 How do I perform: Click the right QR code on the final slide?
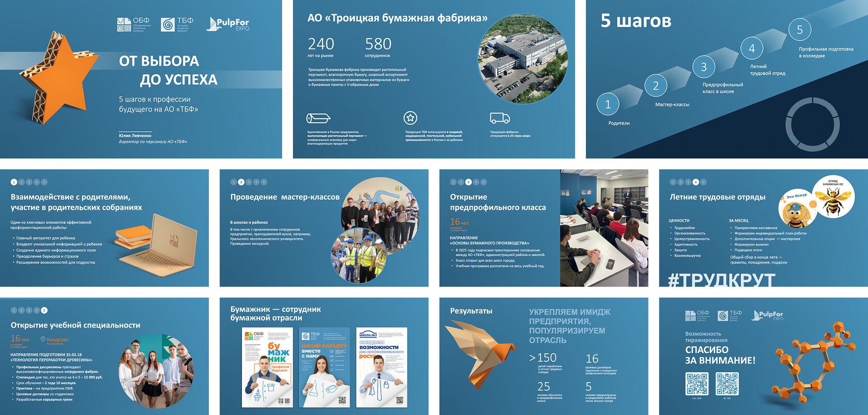[727, 384]
